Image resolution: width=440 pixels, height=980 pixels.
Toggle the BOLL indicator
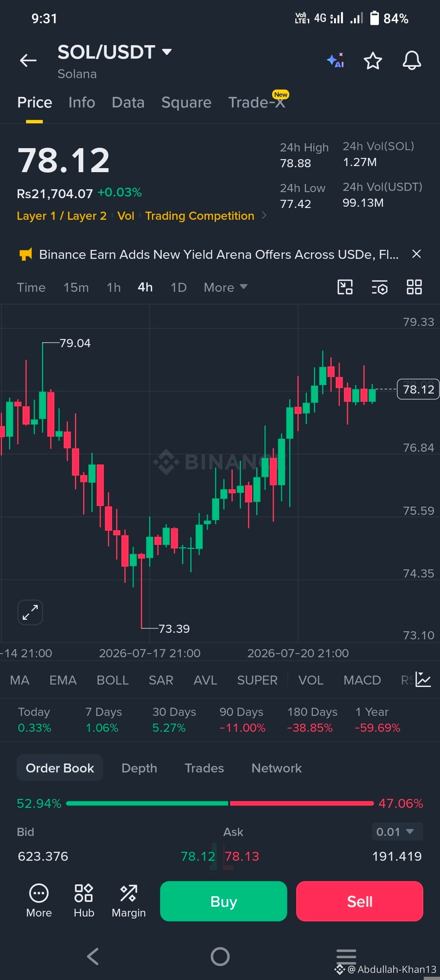[112, 680]
